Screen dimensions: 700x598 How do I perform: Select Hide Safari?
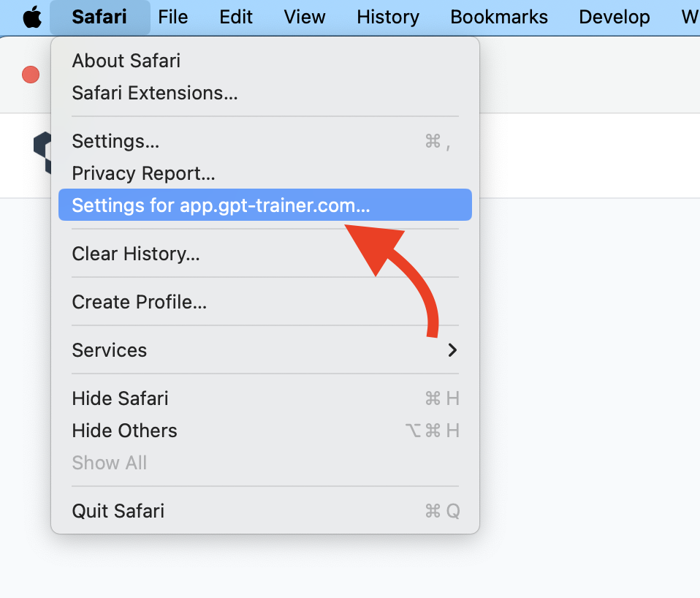(x=265, y=398)
